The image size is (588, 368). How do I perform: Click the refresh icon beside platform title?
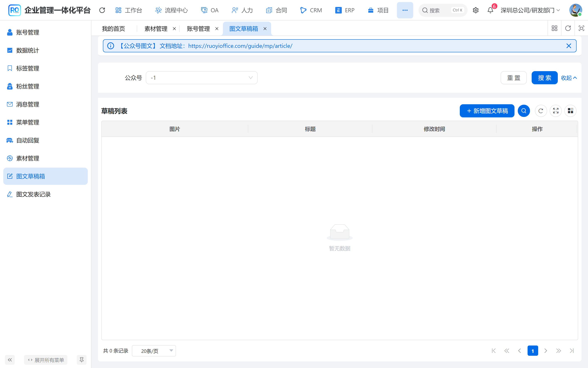(102, 10)
